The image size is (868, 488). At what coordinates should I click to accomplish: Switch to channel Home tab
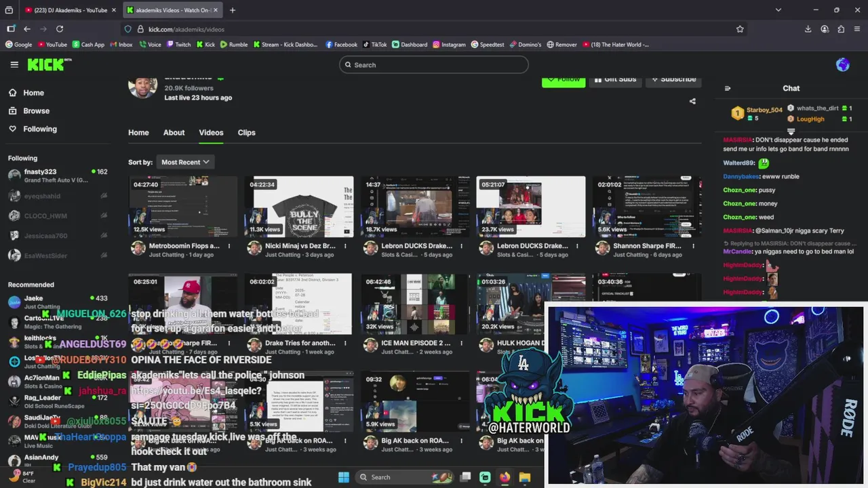[x=138, y=133]
